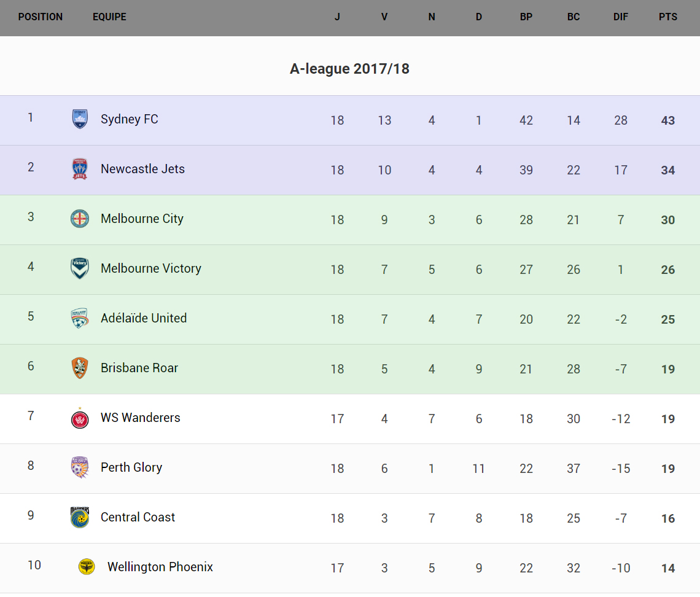Click the Brisbane Roar orange badge

80,368
